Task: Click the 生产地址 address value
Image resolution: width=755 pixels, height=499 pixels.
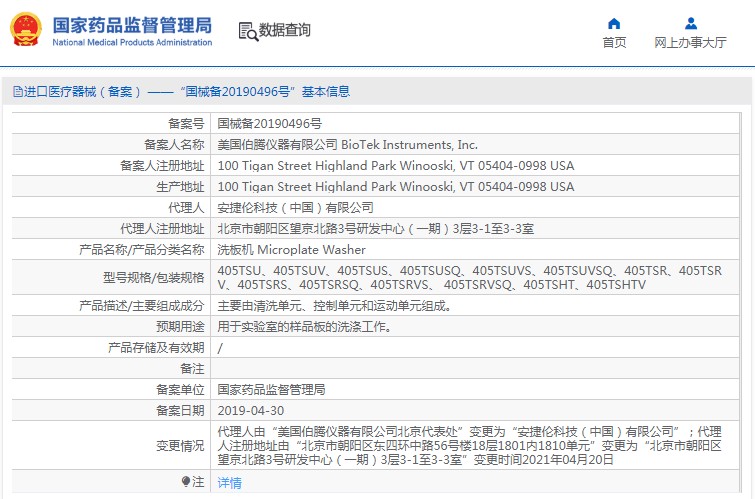Action: 396,186
